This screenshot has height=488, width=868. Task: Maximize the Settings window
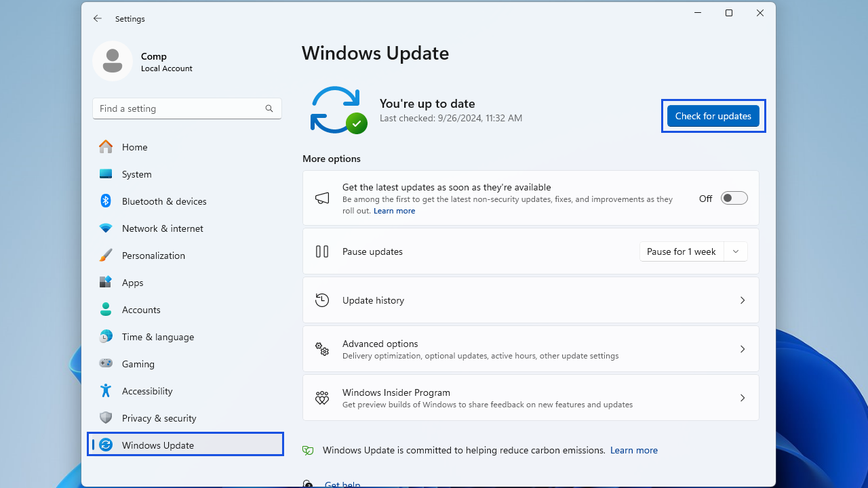[x=729, y=13]
